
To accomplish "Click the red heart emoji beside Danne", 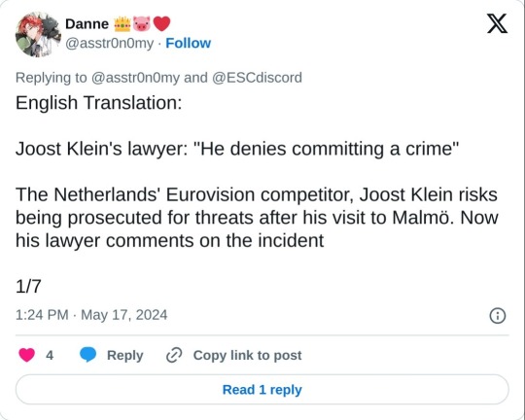I will [161, 24].
